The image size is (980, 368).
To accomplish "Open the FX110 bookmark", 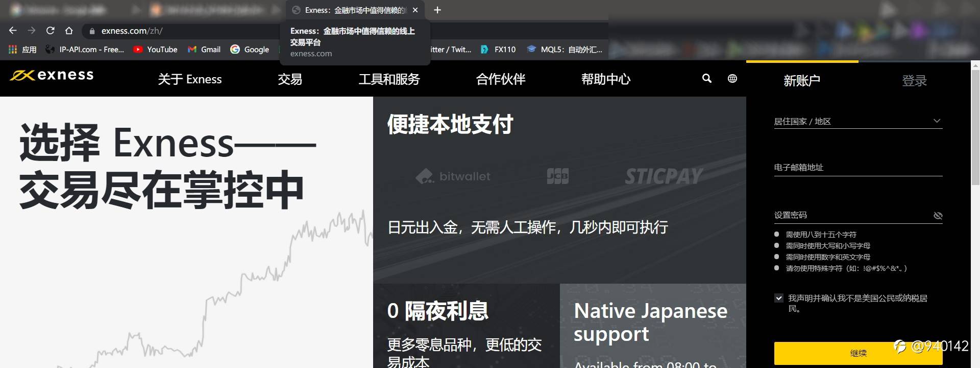I will tap(498, 49).
